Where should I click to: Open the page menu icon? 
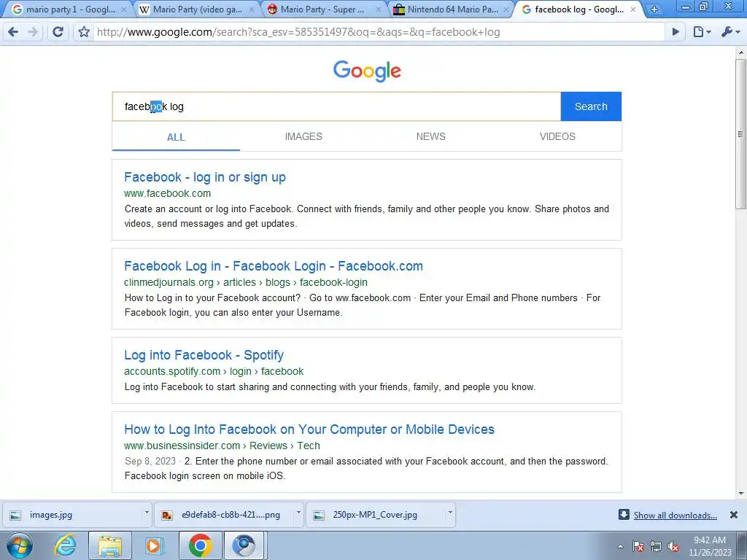tap(702, 32)
